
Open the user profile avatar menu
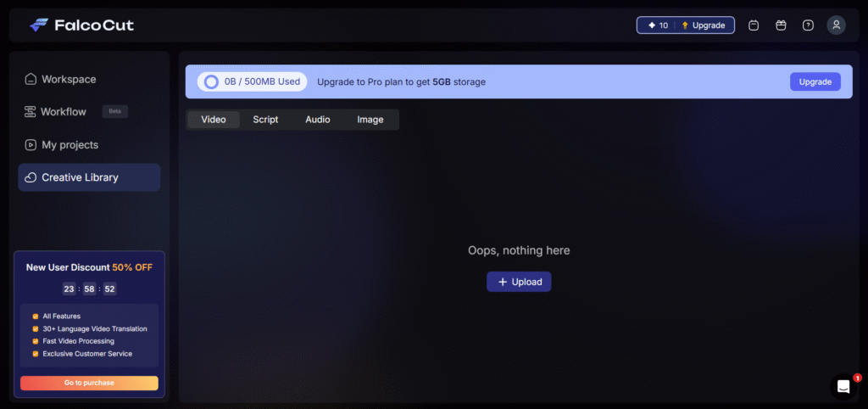[x=836, y=25]
